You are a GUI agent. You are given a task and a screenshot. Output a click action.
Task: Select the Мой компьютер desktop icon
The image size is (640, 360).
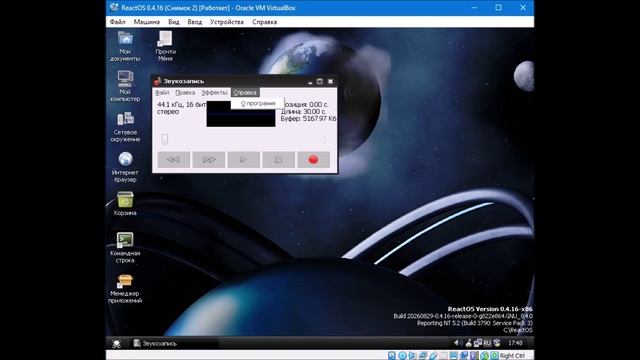(x=125, y=86)
